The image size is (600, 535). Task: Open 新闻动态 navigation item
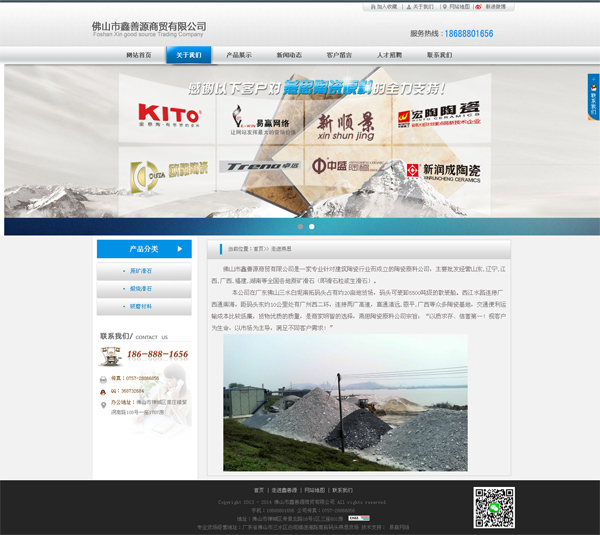(289, 55)
